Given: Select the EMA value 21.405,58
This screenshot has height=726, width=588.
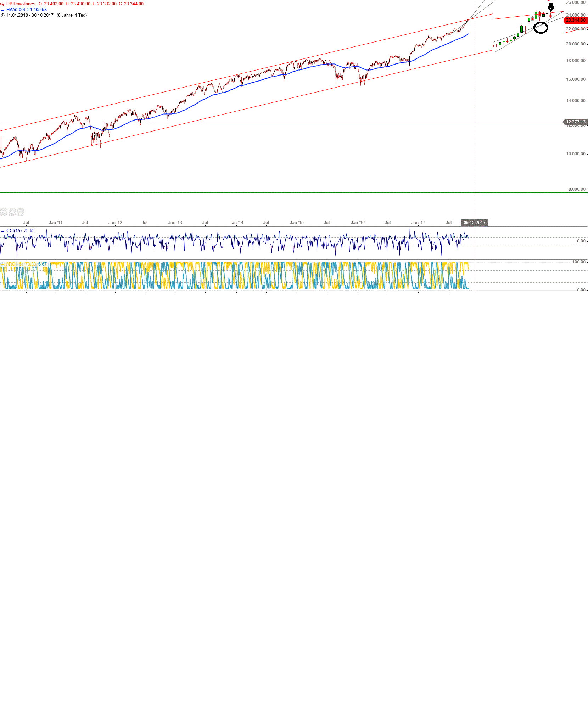Looking at the screenshot, I should pyautogui.click(x=37, y=10).
